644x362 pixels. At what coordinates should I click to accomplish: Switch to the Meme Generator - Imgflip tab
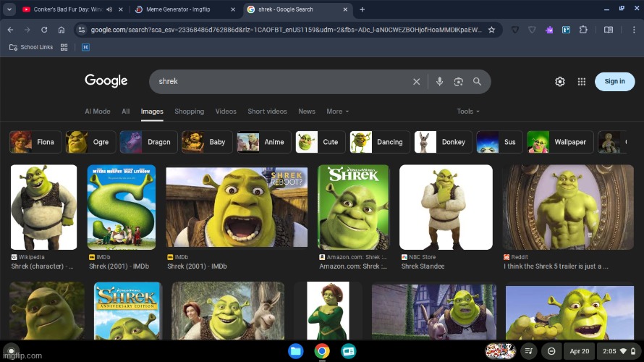pyautogui.click(x=178, y=9)
